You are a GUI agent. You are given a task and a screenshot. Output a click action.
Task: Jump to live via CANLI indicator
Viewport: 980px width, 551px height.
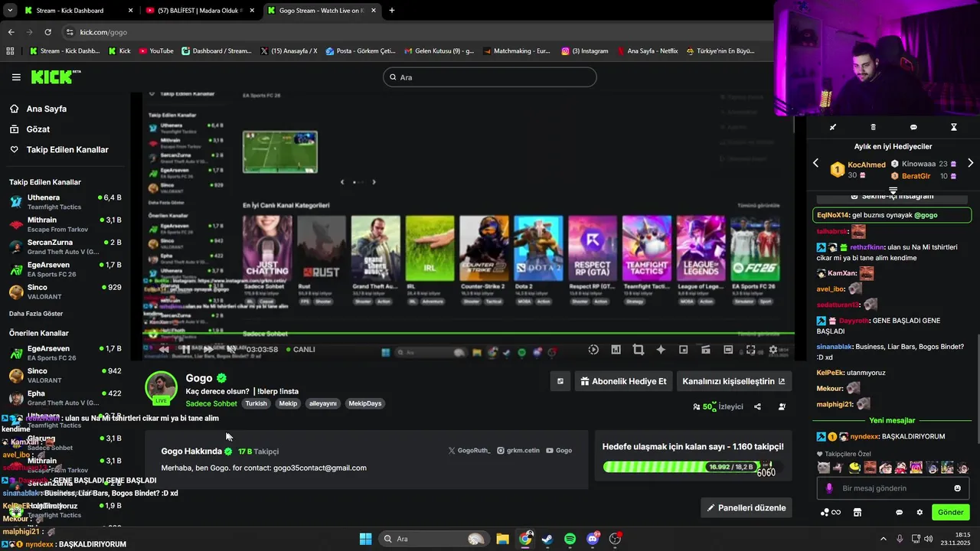[299, 350]
